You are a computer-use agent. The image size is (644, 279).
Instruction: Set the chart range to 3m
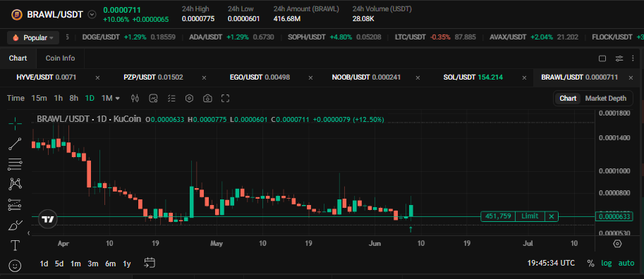point(92,263)
